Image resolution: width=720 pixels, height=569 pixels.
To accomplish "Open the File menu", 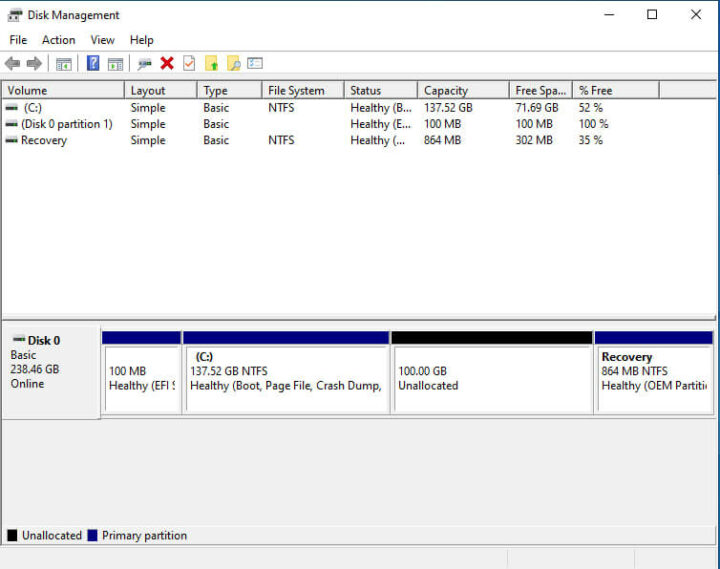I will click(x=18, y=40).
